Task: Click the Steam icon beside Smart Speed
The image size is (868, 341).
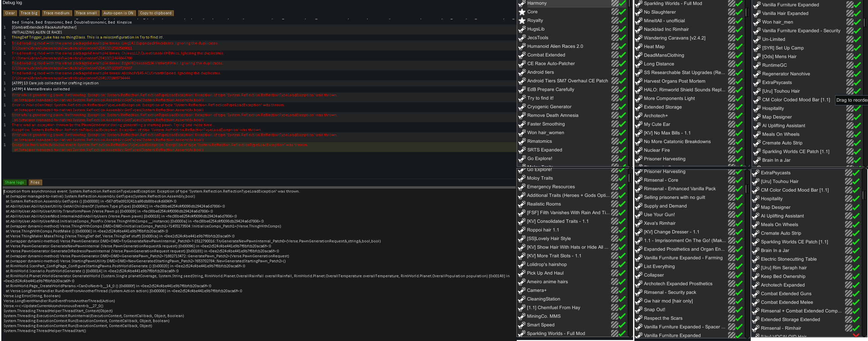Action: (522, 325)
